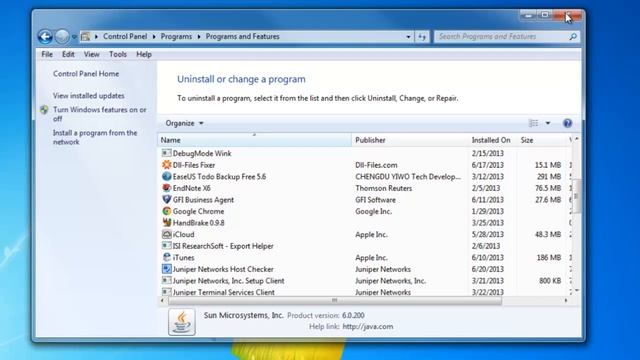Viewport: 640px width, 360px height.
Task: Navigate to Control Panel breadcrumb
Action: 125,36
